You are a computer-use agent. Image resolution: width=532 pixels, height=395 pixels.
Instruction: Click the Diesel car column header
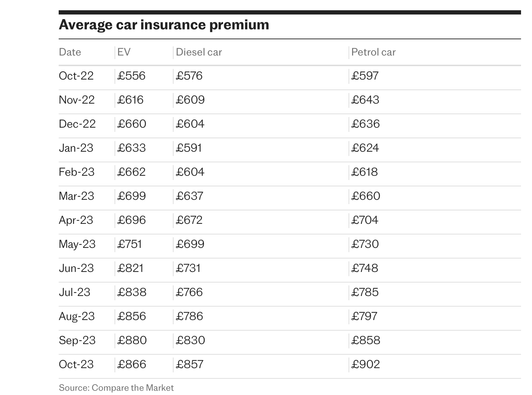point(199,52)
